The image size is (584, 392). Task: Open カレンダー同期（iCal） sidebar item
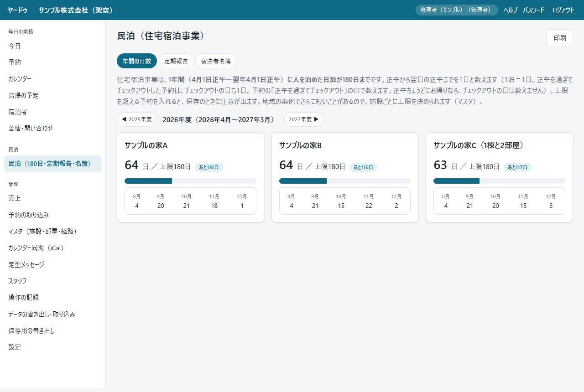52,248
